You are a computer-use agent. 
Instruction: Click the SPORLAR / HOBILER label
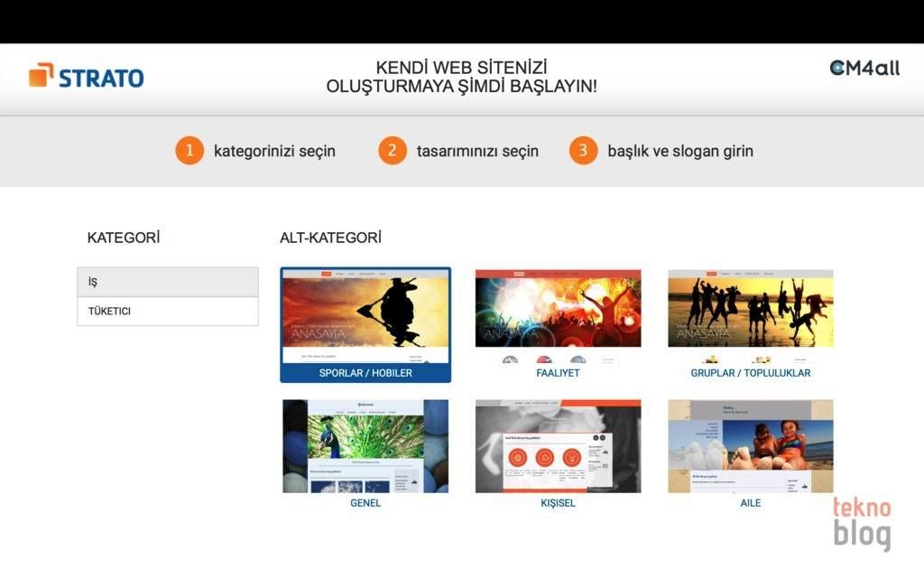(x=365, y=373)
